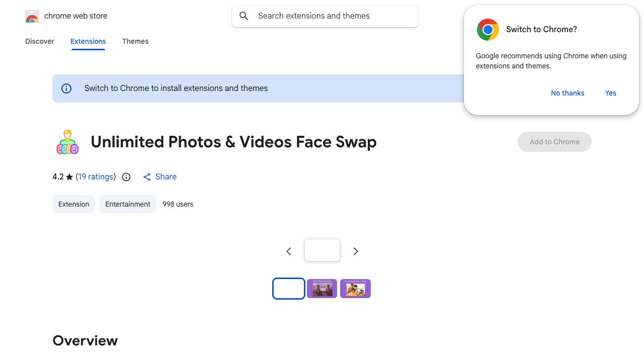Click the 4.2 star rating
The image size is (644, 362).
point(63,177)
